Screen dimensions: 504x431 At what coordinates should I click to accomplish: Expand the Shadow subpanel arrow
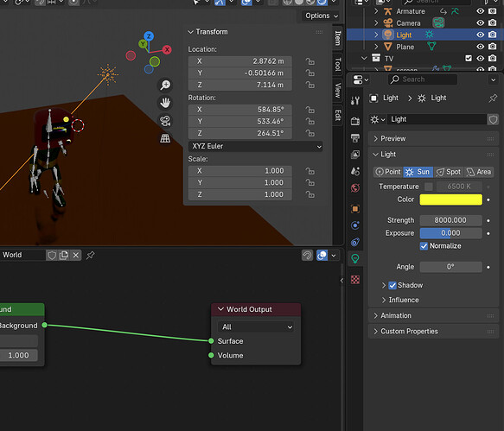pos(384,285)
